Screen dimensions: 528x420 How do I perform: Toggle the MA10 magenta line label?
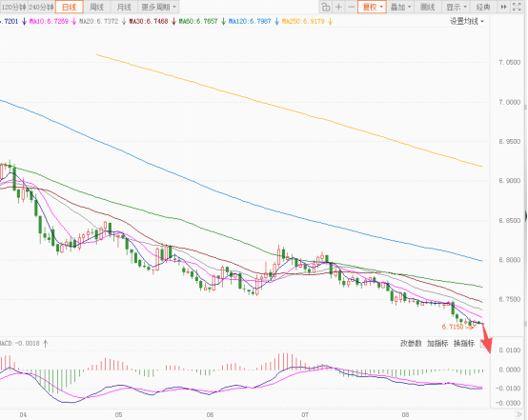49,22
